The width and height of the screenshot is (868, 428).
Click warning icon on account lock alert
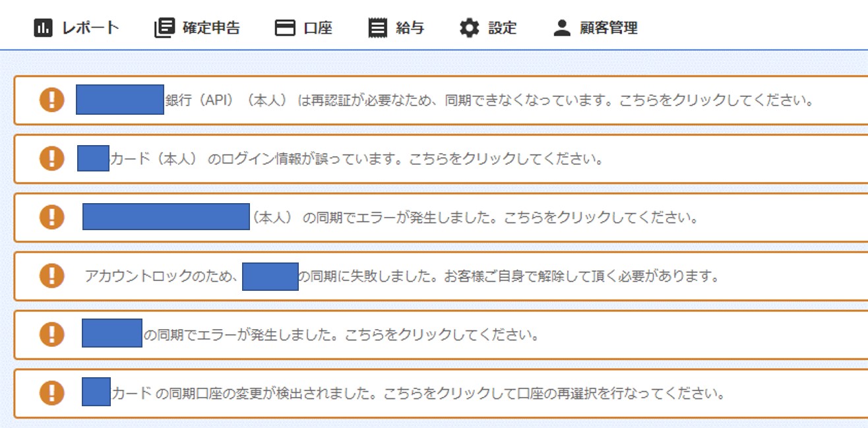[52, 276]
